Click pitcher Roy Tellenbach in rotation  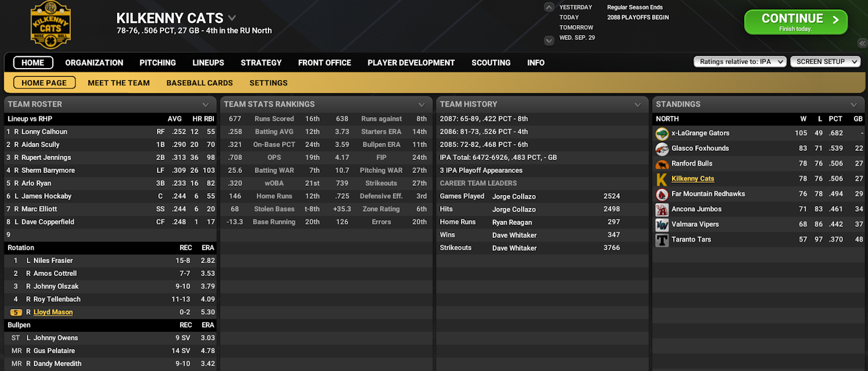tap(57, 299)
